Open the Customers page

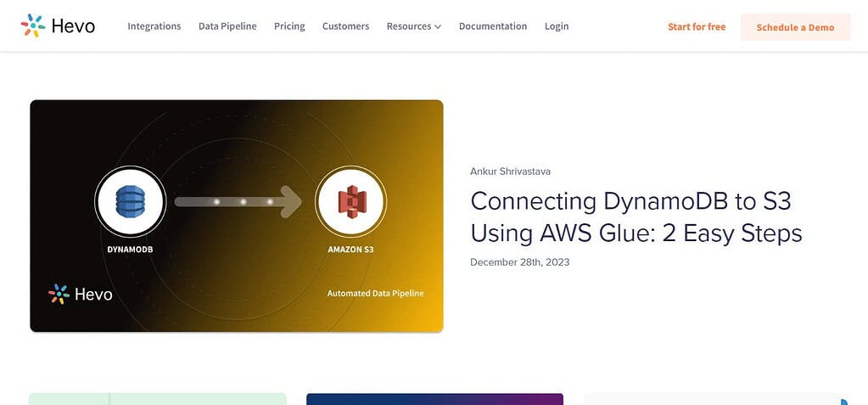[345, 26]
